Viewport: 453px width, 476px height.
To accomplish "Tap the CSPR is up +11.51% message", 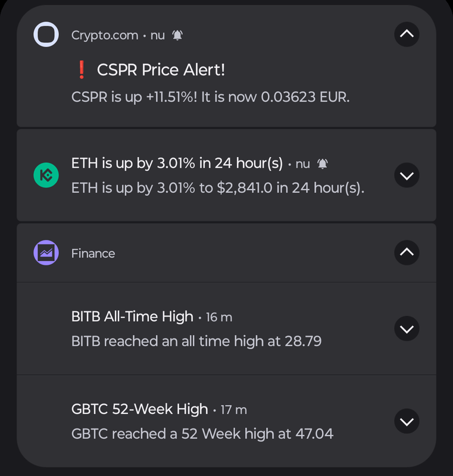I will (210, 97).
